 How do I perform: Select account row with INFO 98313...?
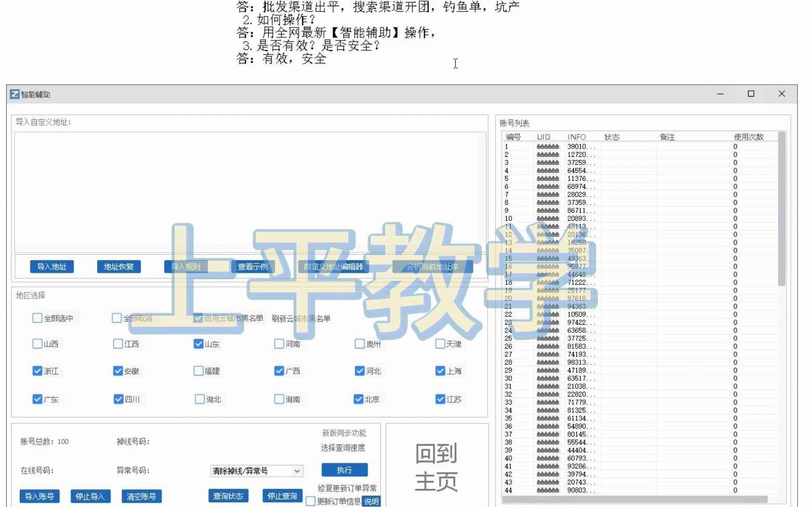pos(640,362)
